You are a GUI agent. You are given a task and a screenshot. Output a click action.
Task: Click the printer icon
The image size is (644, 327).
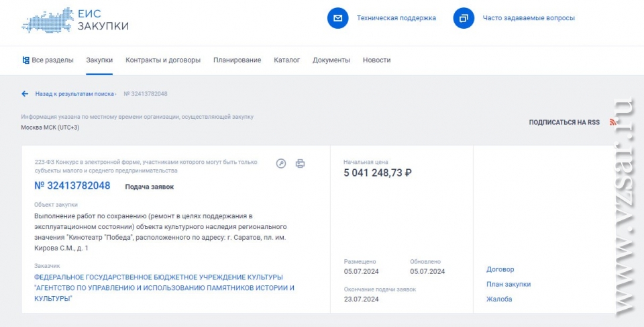[x=301, y=163]
